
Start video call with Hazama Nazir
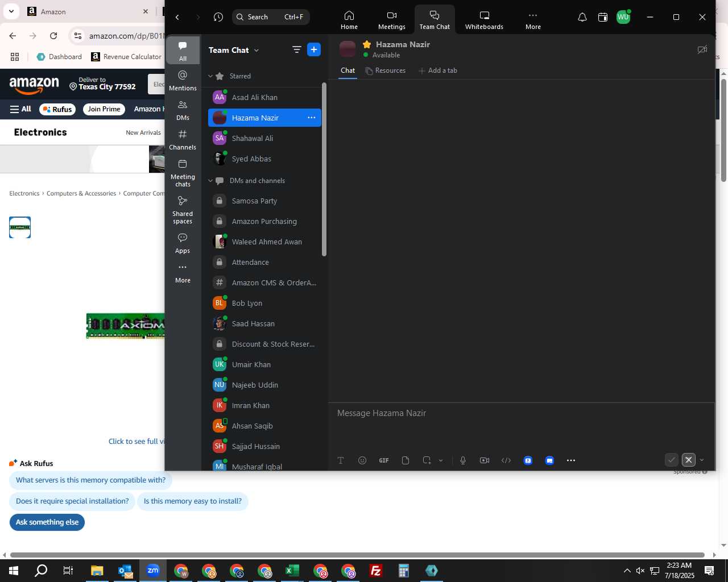[x=702, y=49]
